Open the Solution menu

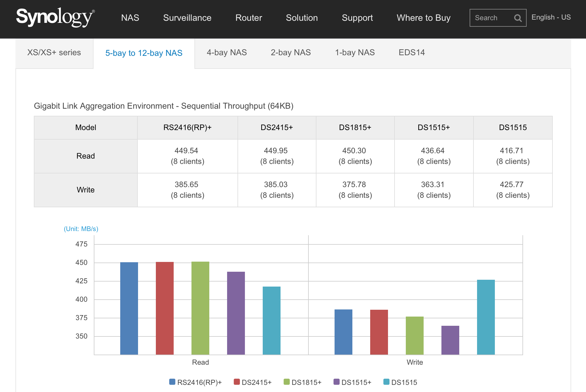[302, 18]
